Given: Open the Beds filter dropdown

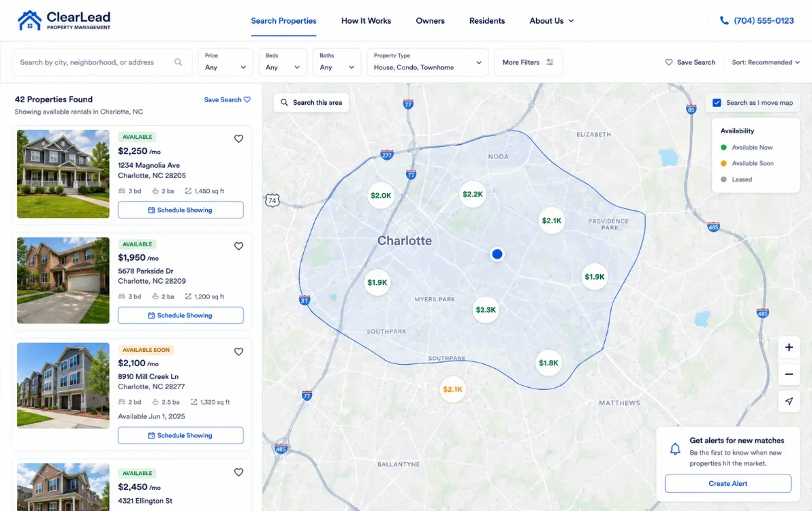Looking at the screenshot, I should point(283,62).
